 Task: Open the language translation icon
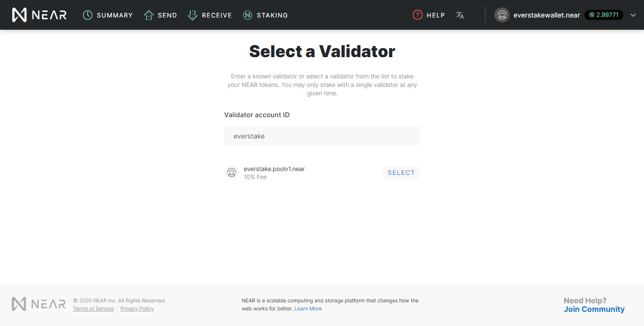[460, 15]
